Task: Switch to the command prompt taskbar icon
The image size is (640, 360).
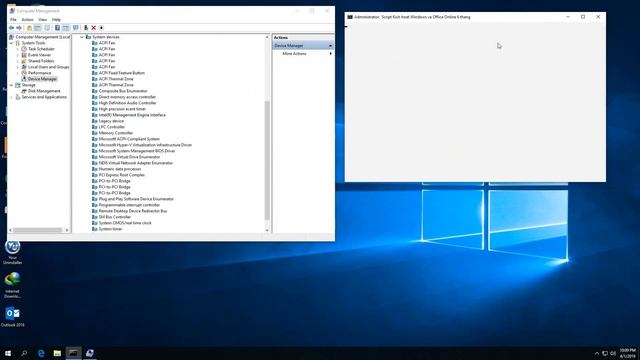Action: [x=73, y=353]
